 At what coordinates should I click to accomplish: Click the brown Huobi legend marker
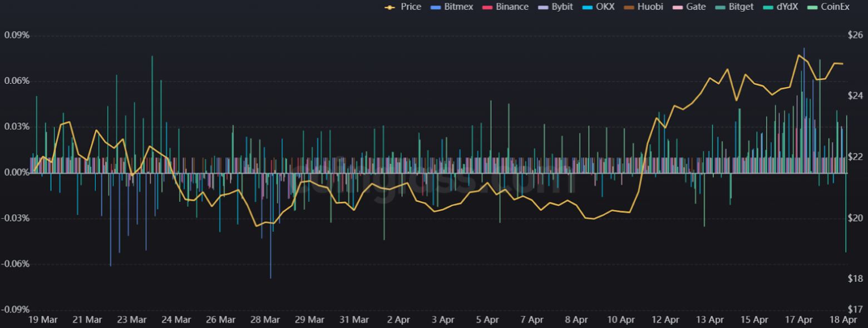pos(629,7)
